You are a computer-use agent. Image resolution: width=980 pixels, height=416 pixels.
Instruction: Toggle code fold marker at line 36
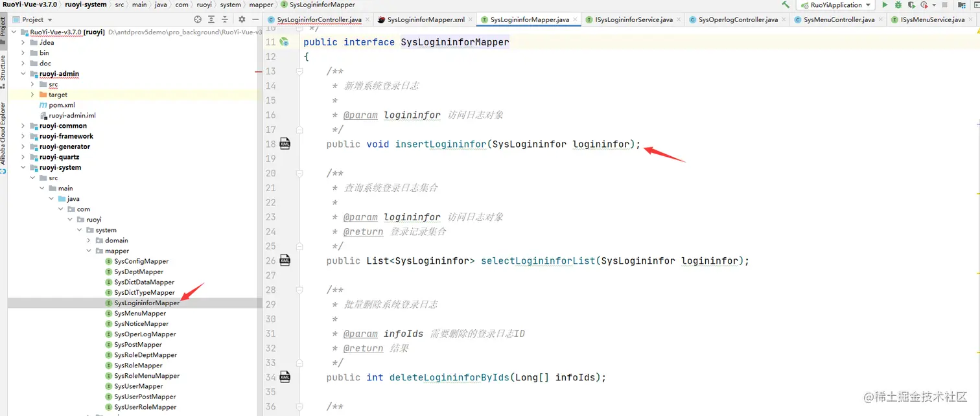click(x=299, y=406)
